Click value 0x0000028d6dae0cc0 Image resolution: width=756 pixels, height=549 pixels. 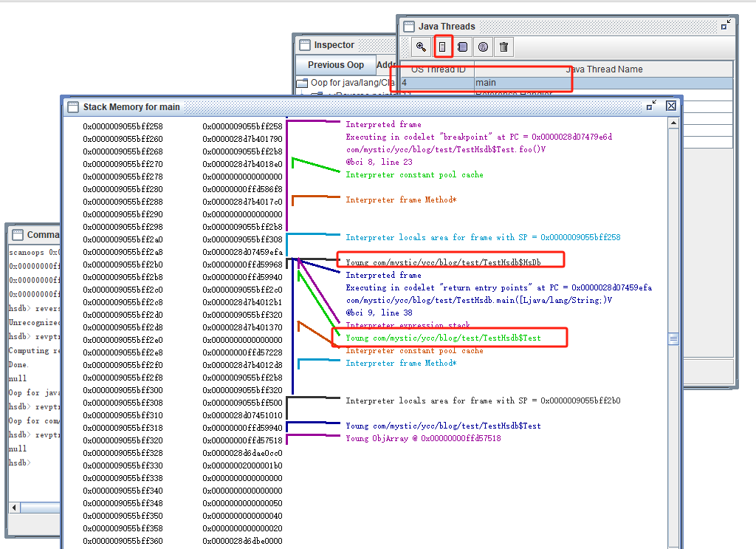[242, 453]
